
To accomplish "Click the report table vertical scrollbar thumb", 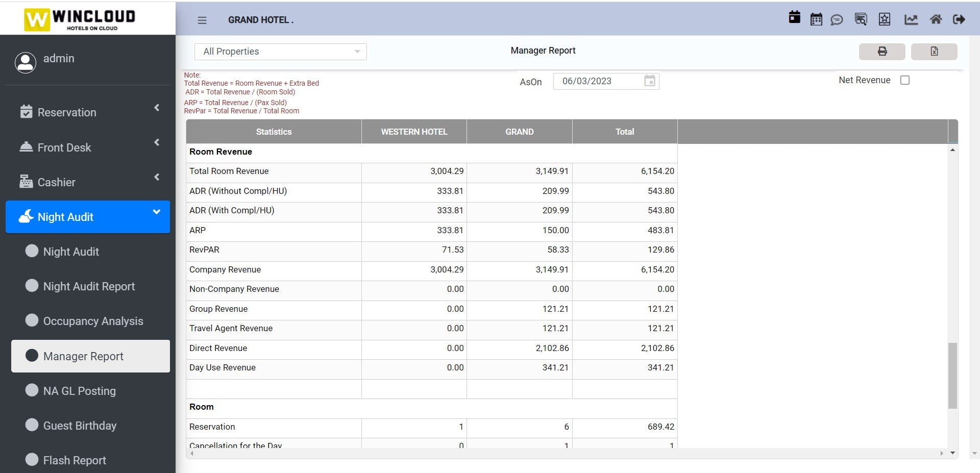I will click(x=952, y=376).
